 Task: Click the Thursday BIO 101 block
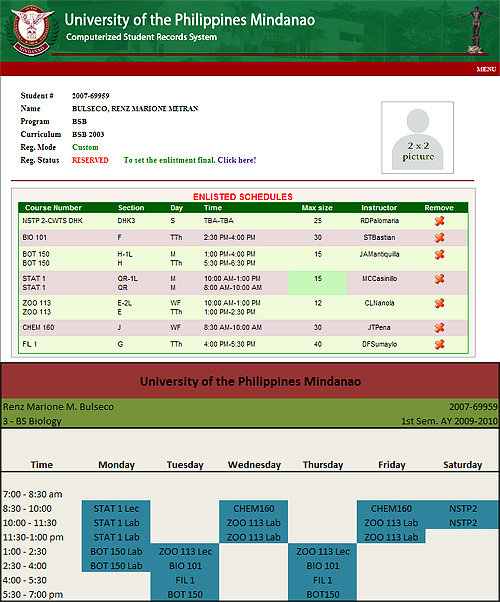pos(323,566)
